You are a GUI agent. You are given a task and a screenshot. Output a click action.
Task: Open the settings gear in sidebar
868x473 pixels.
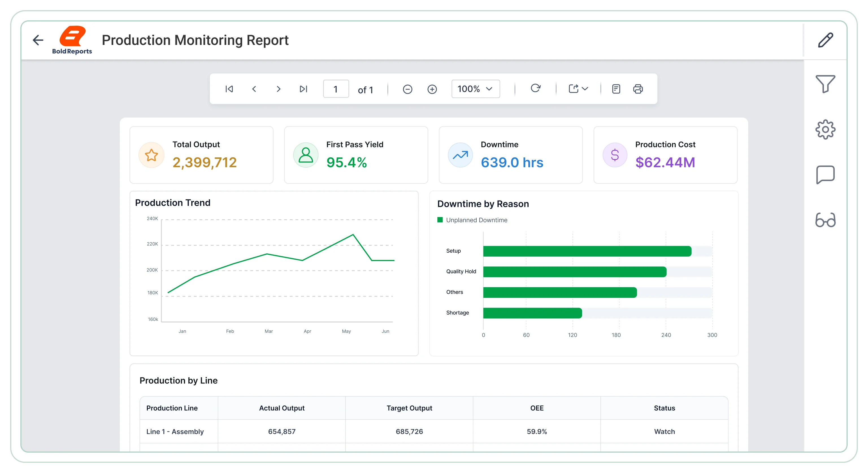(x=825, y=129)
